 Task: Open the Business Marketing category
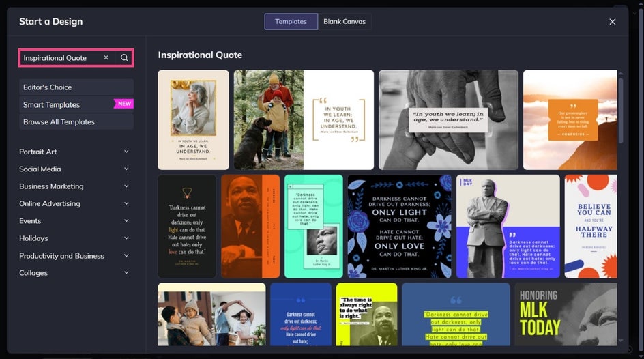(51, 186)
